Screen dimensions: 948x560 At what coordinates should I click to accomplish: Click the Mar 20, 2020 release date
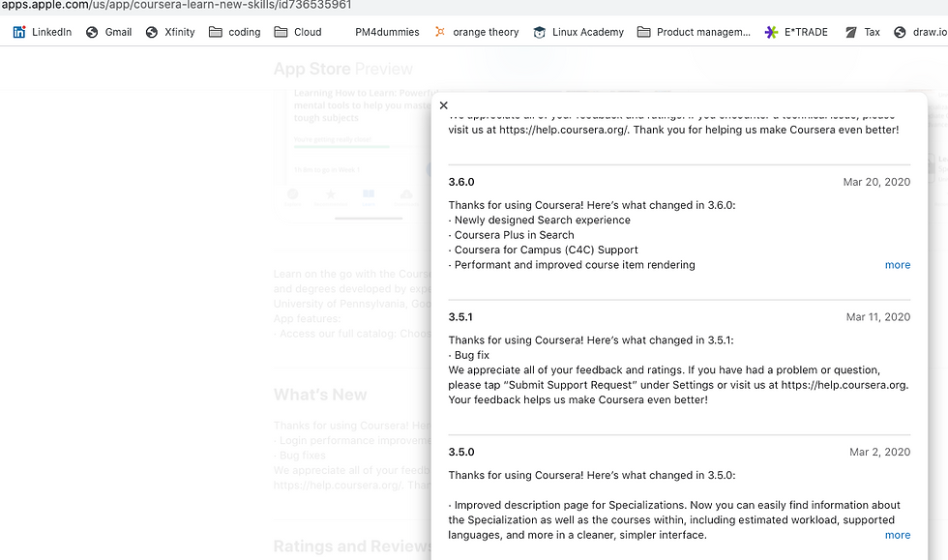pyautogui.click(x=876, y=182)
